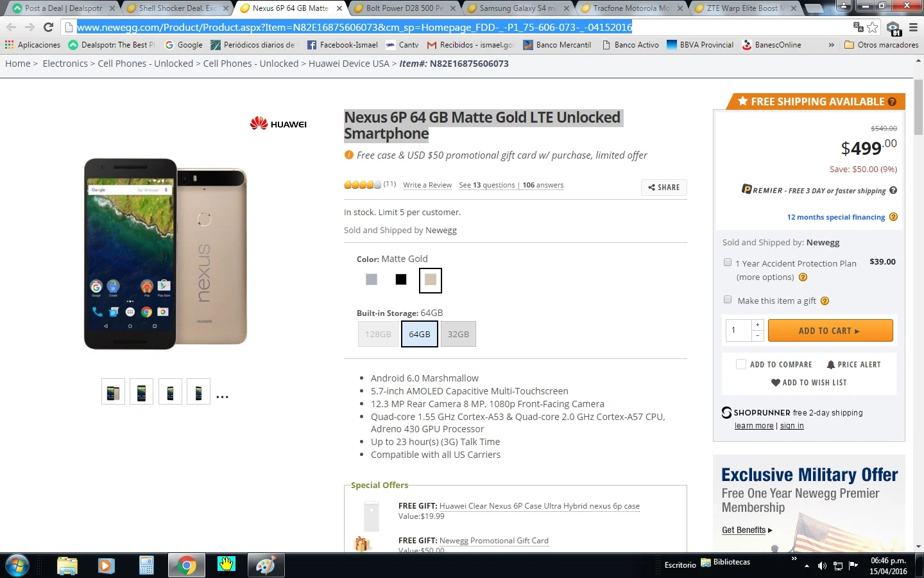Decrease quantity with minus stepper
The image size is (924, 578).
coord(757,336)
